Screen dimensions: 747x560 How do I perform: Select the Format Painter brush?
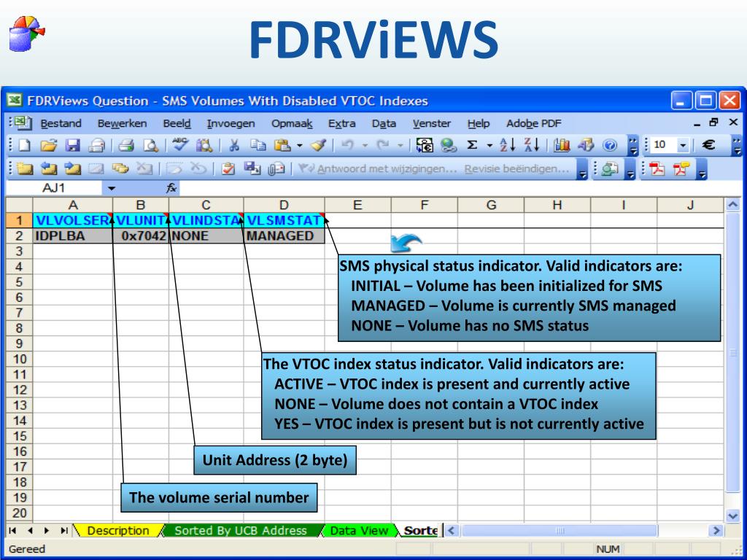point(318,145)
